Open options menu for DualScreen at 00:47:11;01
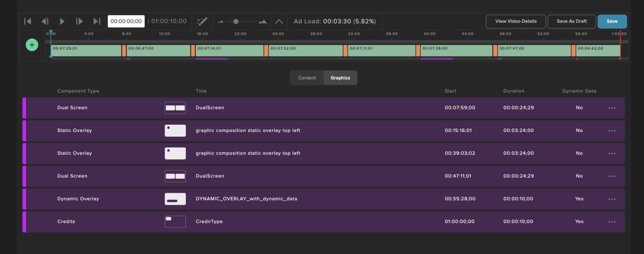Viewport: 644px width, 254px height. [x=612, y=176]
